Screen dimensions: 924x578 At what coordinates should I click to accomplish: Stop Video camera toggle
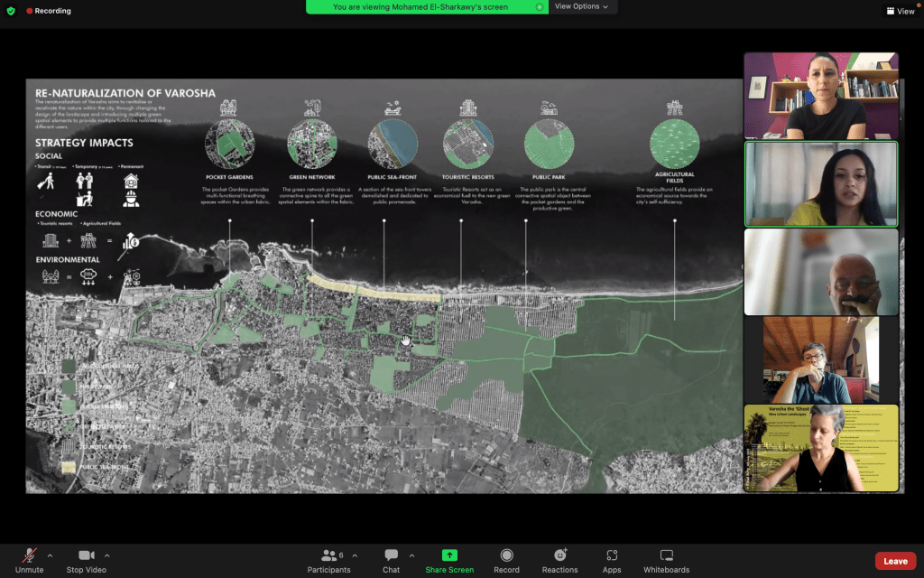[87, 560]
